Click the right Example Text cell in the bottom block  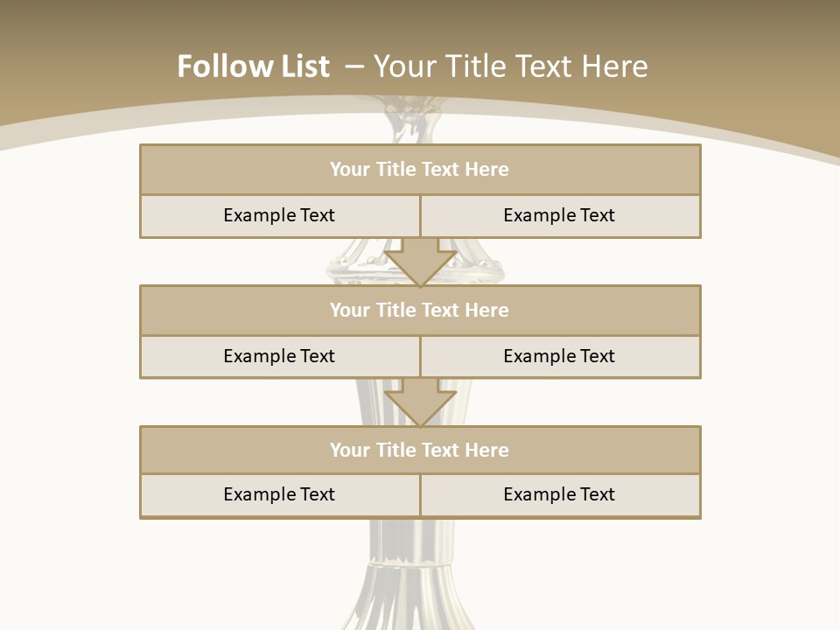click(559, 495)
